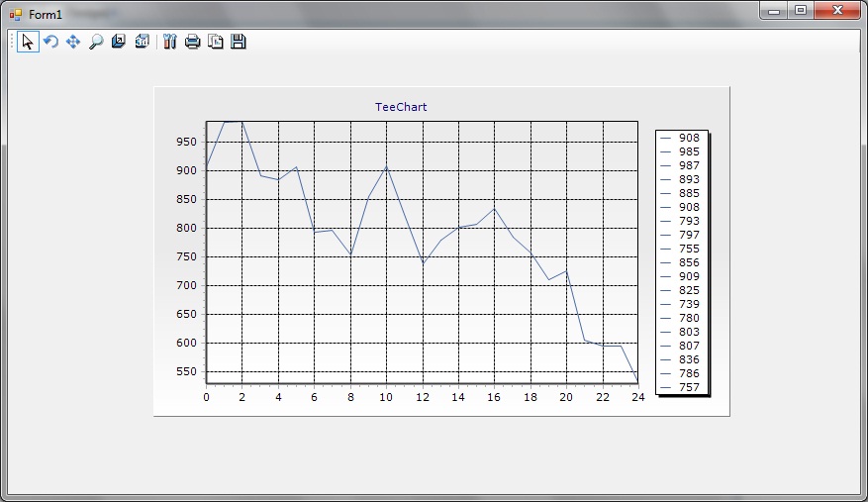Save chart with floppy disk icon

(239, 42)
